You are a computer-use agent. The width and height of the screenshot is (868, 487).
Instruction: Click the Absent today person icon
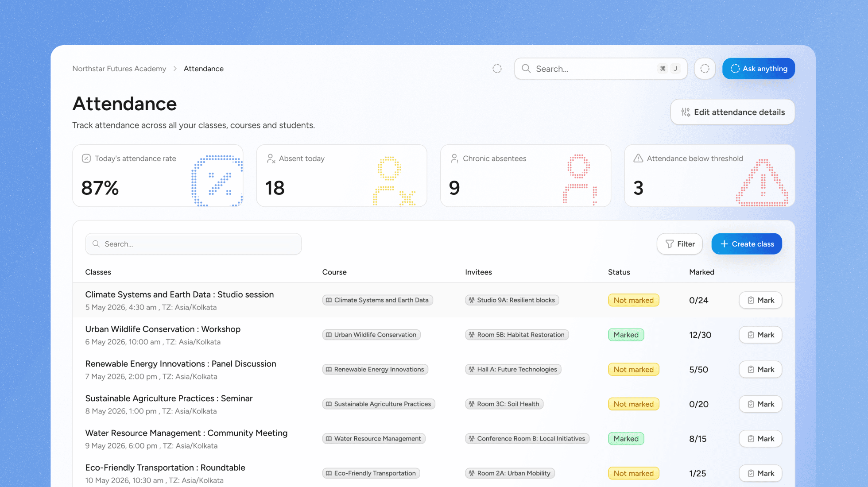271,158
